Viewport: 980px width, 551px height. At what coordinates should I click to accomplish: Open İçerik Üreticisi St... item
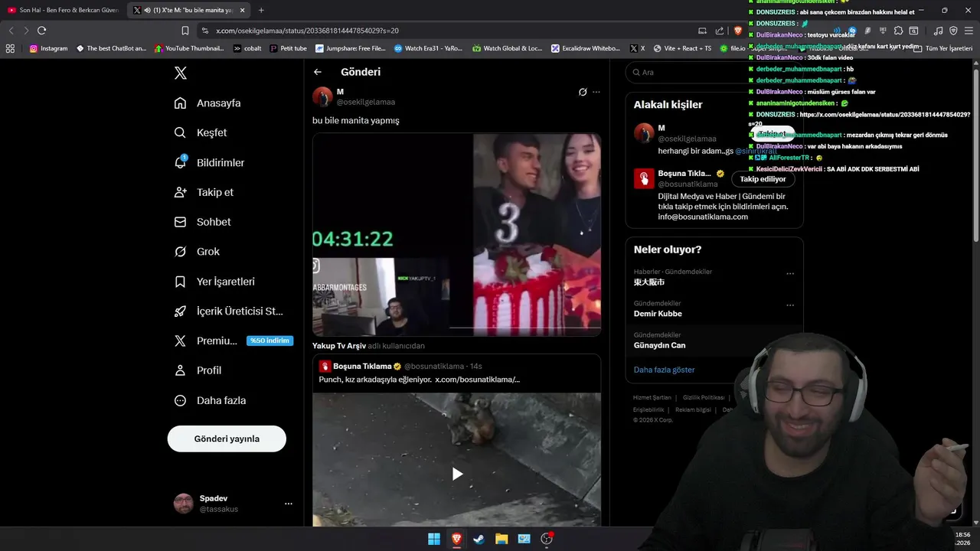coord(229,311)
